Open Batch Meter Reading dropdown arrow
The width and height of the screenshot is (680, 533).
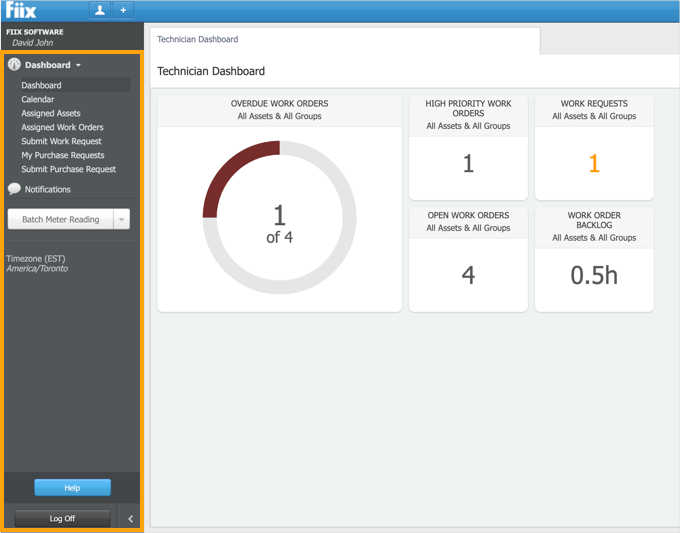pos(121,220)
